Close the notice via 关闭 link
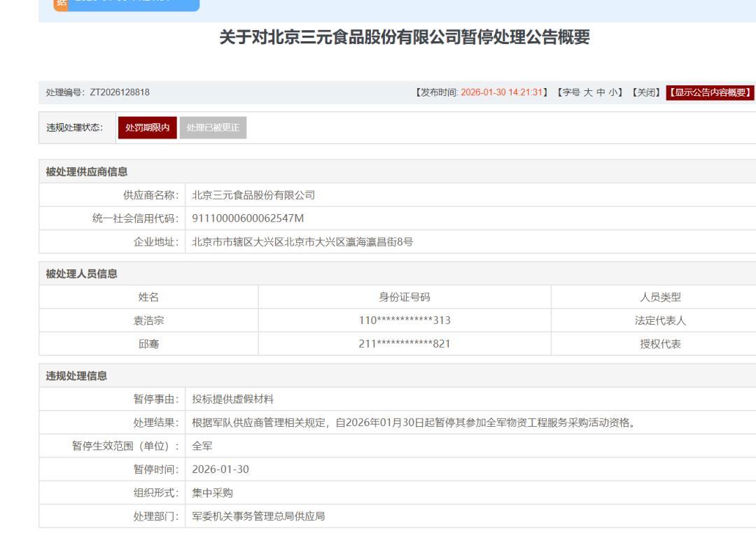756x536 pixels. 645,92
